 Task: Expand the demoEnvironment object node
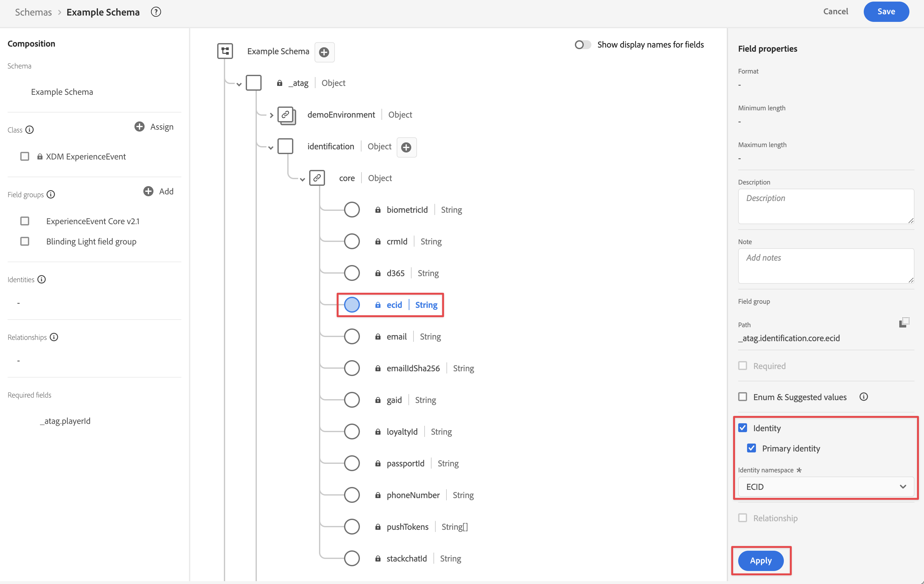point(271,115)
